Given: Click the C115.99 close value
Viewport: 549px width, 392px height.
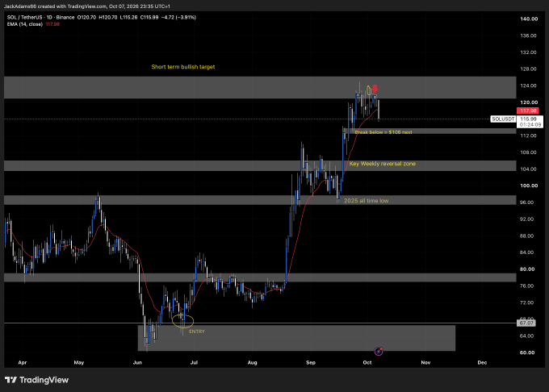Looking at the screenshot, I should click(149, 17).
